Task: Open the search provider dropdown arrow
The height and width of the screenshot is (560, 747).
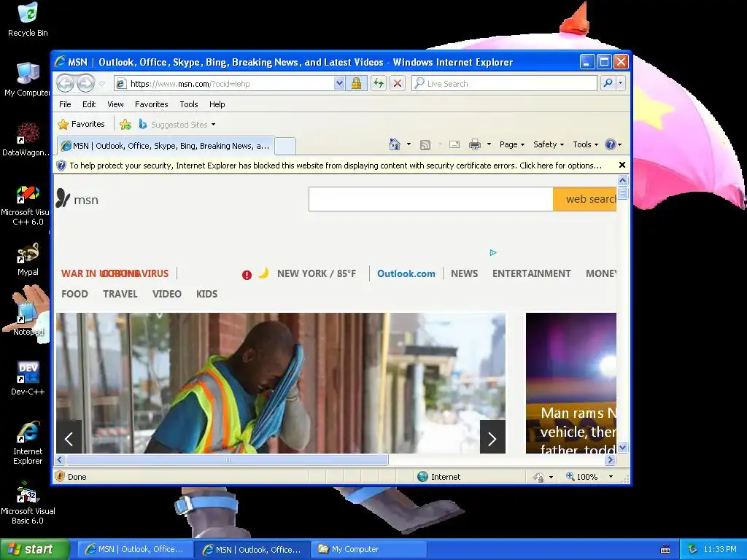Action: coord(620,83)
